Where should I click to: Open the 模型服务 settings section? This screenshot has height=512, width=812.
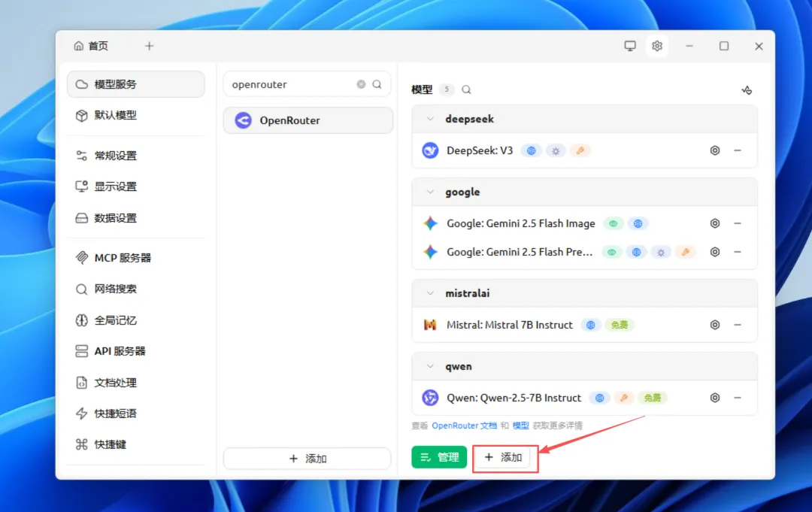point(135,84)
